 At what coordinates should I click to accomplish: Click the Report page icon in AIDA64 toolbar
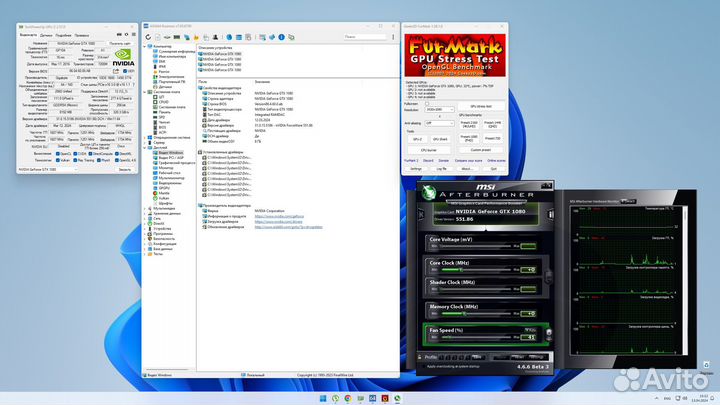[x=158, y=37]
